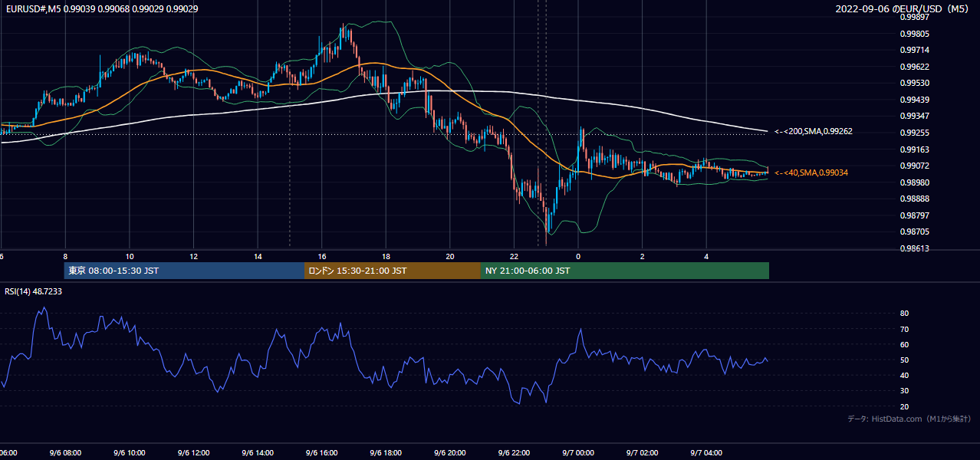Viewport: 980px width, 460px height.
Task: Click price axis value 0.98705
Action: pos(914,232)
